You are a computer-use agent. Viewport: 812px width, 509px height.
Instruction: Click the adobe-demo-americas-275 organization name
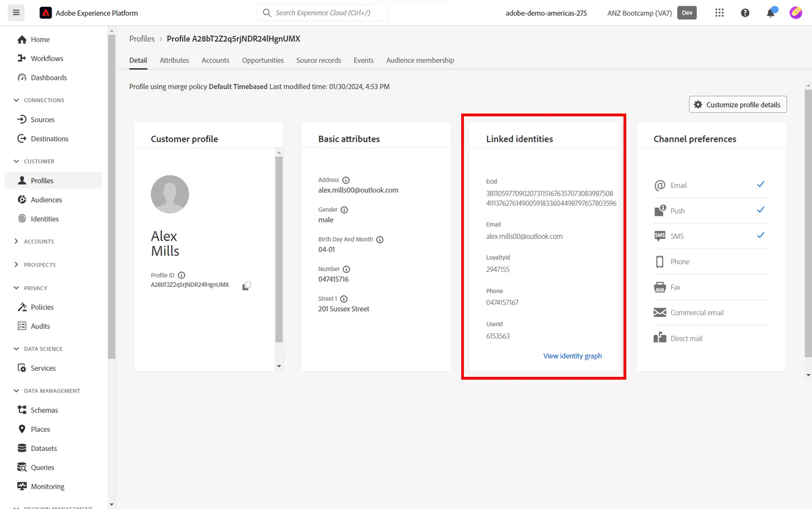(x=546, y=13)
